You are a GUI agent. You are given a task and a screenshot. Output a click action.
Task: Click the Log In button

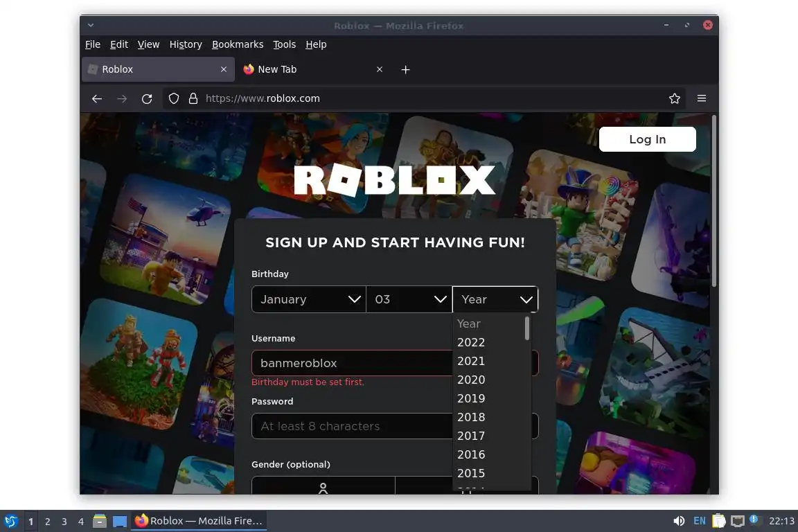click(648, 139)
